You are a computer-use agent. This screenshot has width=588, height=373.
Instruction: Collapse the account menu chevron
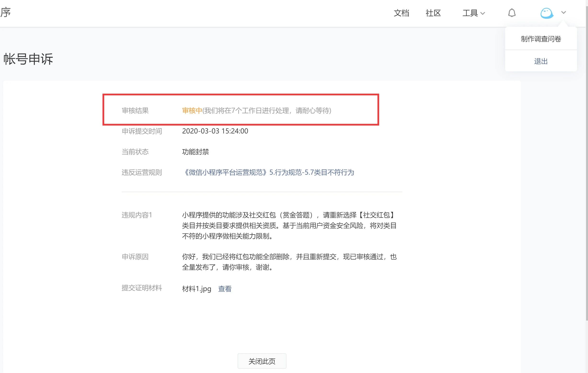point(563,12)
